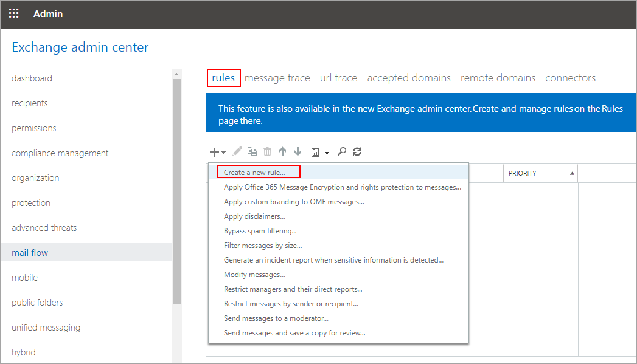Click the plus icon to add rule

pos(214,152)
